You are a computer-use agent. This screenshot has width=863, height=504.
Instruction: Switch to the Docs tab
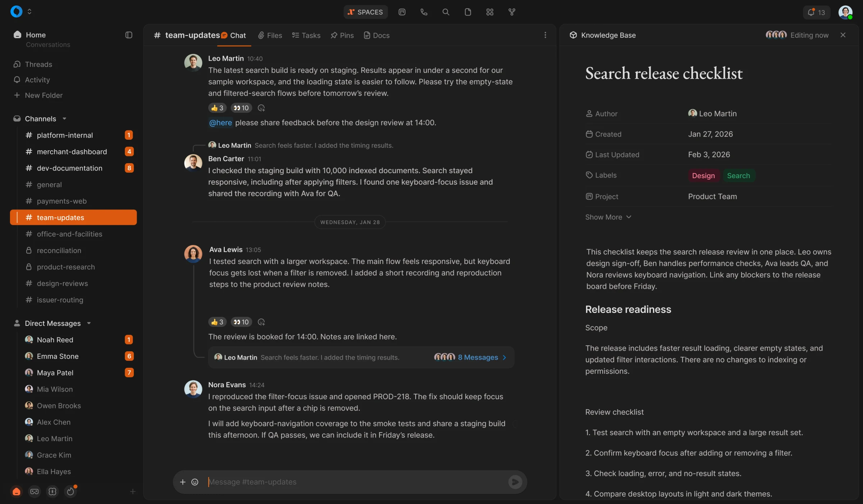tap(376, 35)
